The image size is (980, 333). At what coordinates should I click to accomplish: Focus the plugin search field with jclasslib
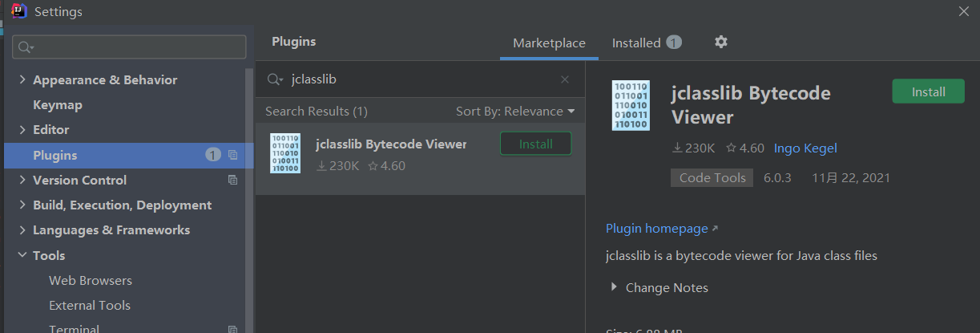(x=421, y=79)
